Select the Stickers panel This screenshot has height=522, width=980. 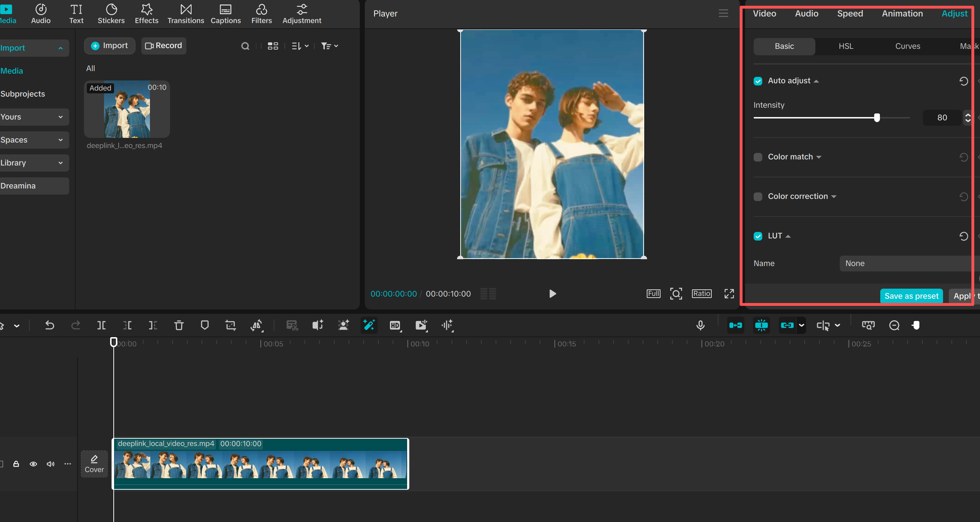pos(111,14)
